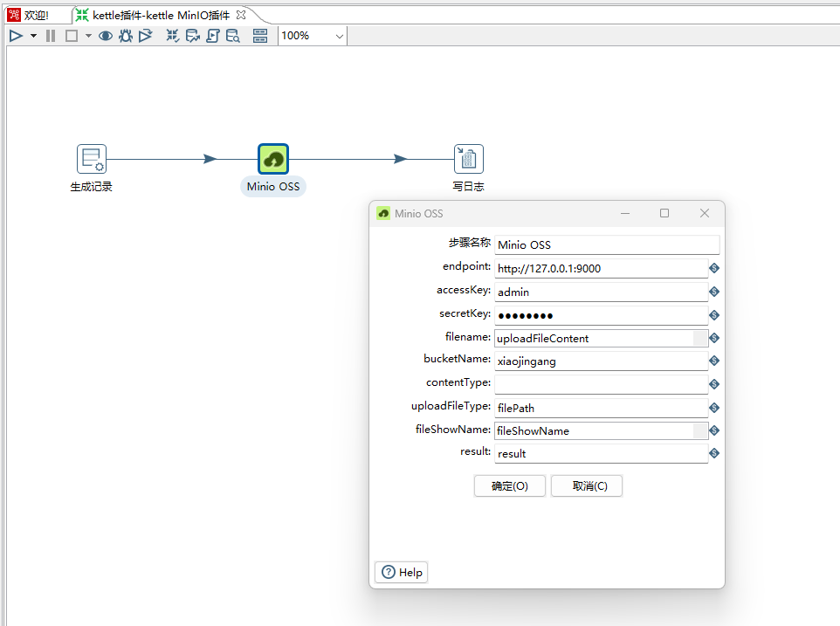Edit the endpoint URL field
840x626 pixels.
pos(601,268)
